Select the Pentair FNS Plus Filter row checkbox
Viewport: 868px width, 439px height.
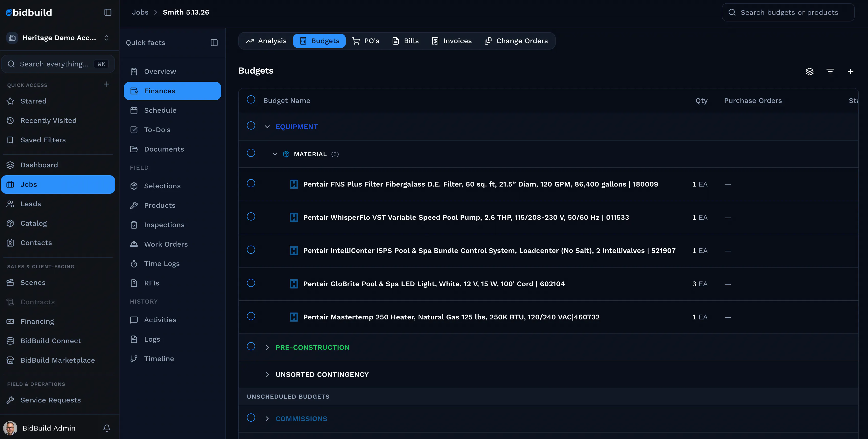[251, 183]
